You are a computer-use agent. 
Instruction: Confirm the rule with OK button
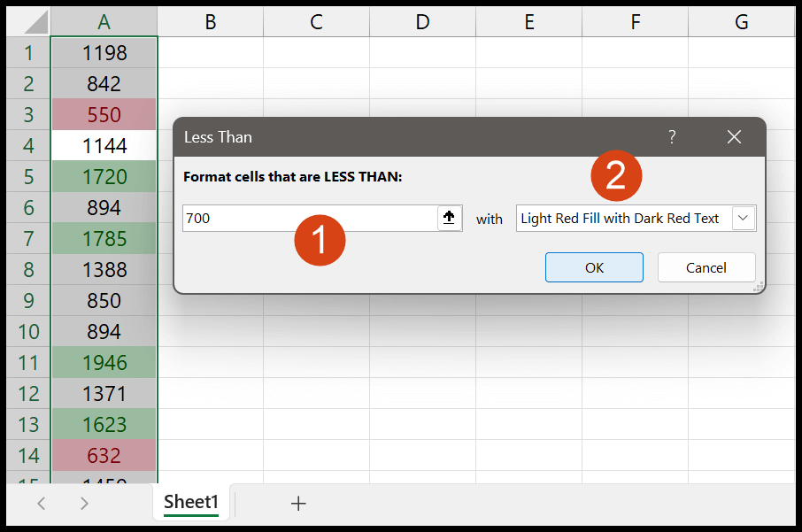coord(594,267)
